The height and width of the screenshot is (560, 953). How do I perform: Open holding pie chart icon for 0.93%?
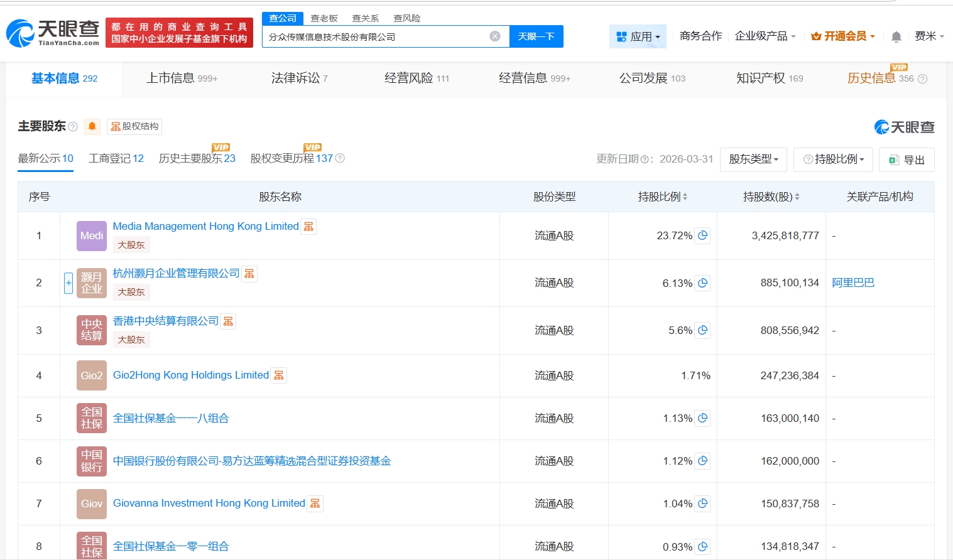coord(703,547)
